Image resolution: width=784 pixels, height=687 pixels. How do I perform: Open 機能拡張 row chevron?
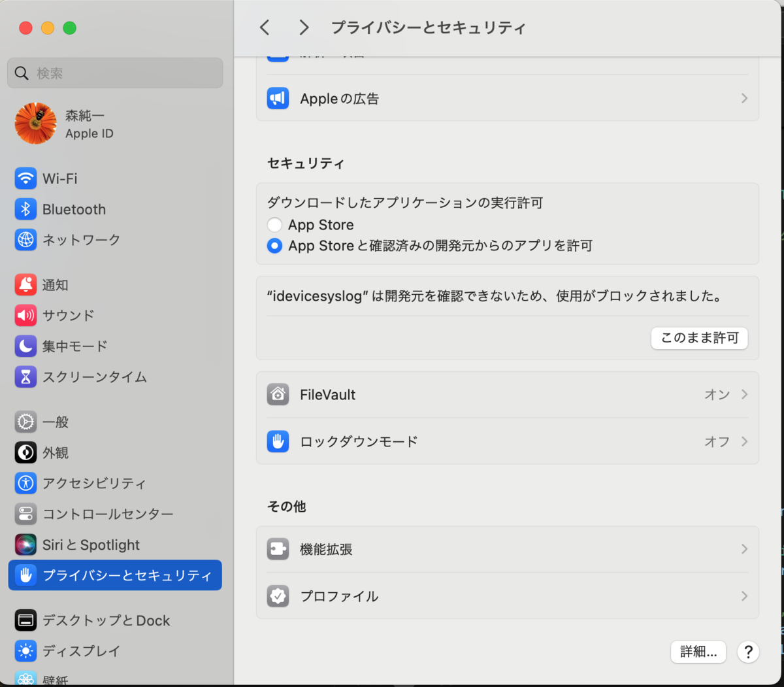[744, 549]
